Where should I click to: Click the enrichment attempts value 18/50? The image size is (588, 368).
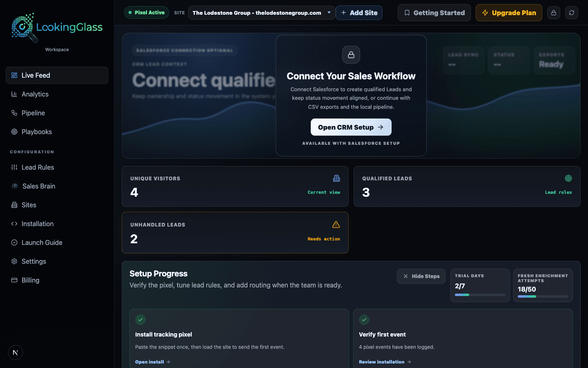[x=527, y=289]
